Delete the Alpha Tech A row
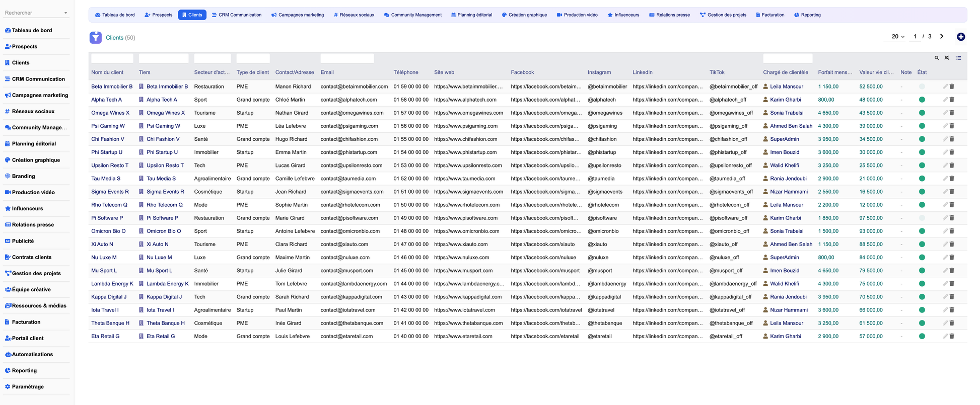Screen dimensions: 980x405 (952, 100)
